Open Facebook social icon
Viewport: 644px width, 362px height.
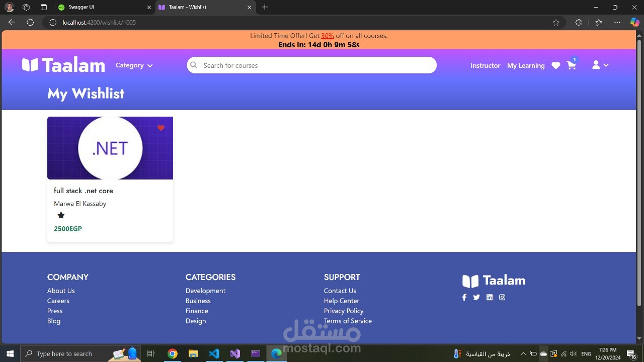(464, 297)
